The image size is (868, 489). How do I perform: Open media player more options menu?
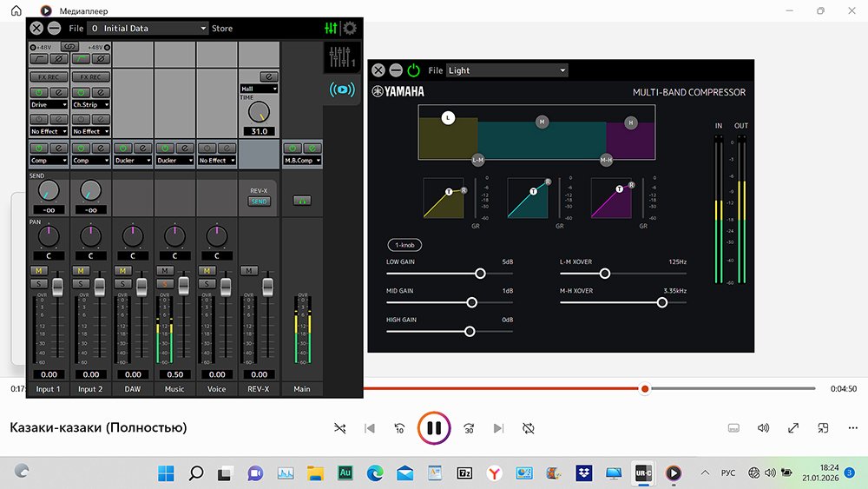tap(853, 427)
